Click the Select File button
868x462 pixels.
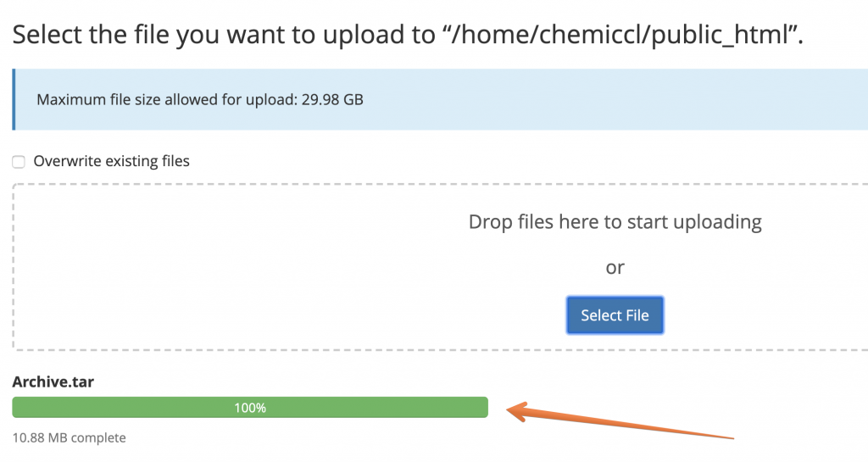click(x=615, y=315)
